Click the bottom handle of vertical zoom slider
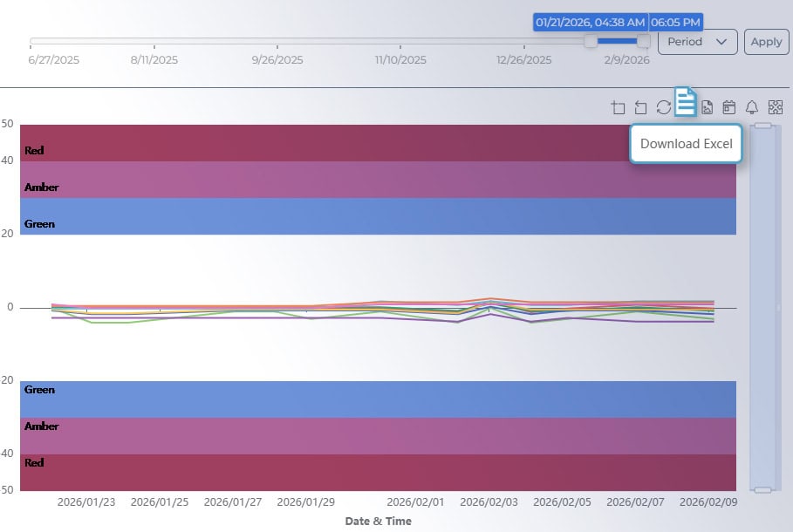Image resolution: width=793 pixels, height=532 pixels. pos(763,490)
